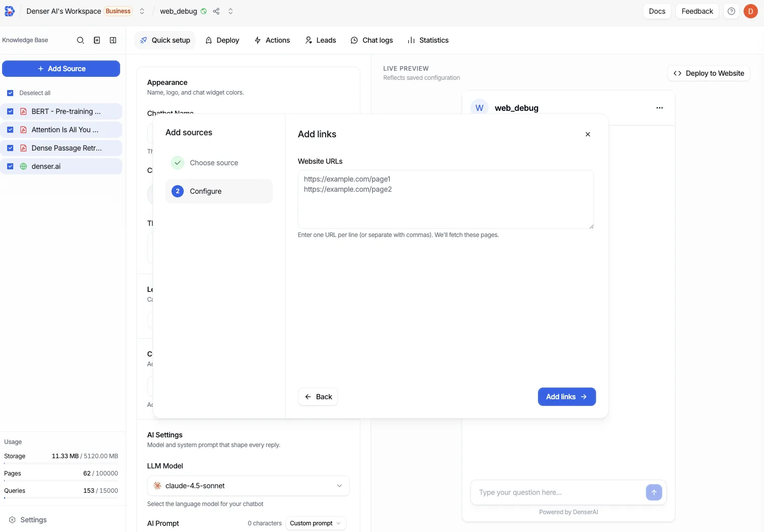The height and width of the screenshot is (532, 764).
Task: Click the Storage usage bar
Action: coord(61,463)
